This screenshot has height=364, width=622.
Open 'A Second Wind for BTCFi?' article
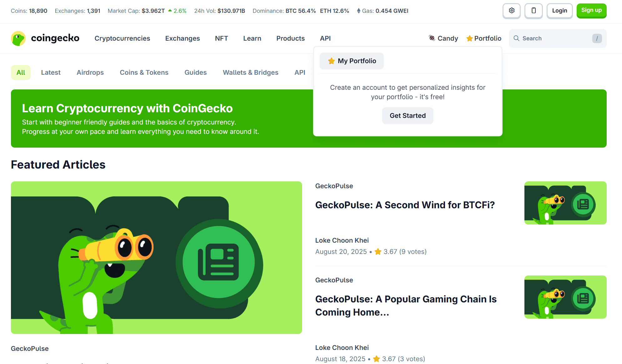tap(405, 205)
